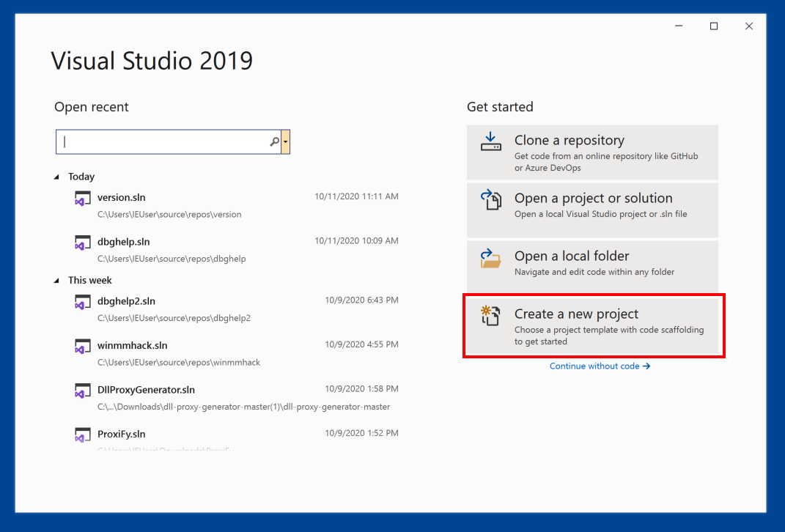Click the magnifier icon in the recent search box
The image size is (785, 532).
click(274, 141)
